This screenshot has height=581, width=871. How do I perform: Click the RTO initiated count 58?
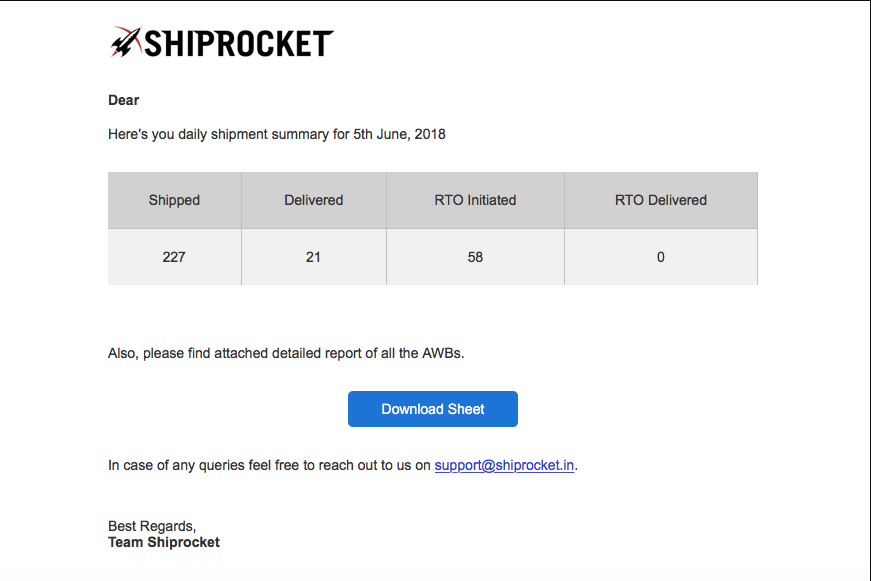[475, 257]
